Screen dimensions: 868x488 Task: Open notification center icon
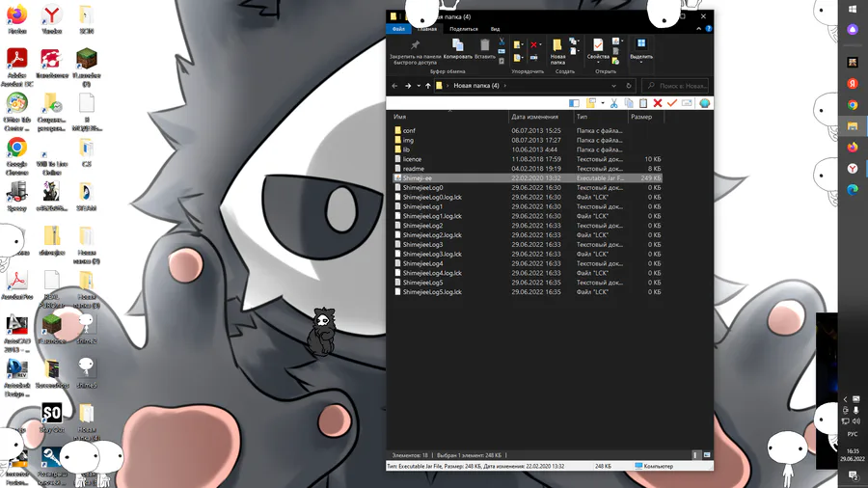point(853,475)
